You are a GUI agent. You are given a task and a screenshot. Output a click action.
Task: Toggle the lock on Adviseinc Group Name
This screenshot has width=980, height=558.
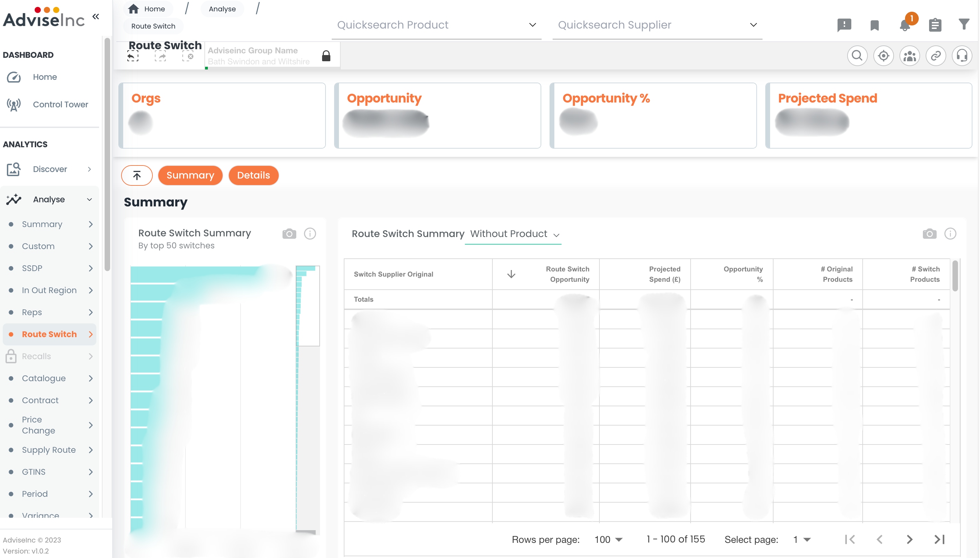pos(326,56)
